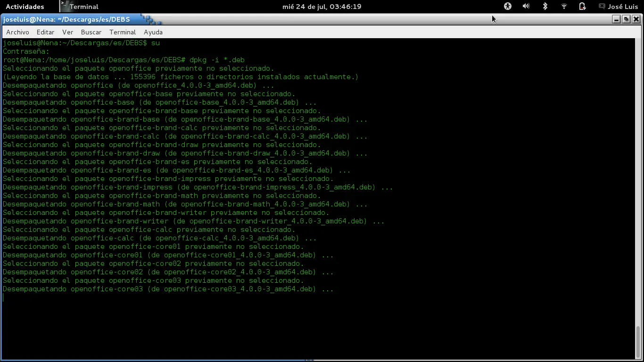
Task: Minimize the terminal window
Action: 616,19
